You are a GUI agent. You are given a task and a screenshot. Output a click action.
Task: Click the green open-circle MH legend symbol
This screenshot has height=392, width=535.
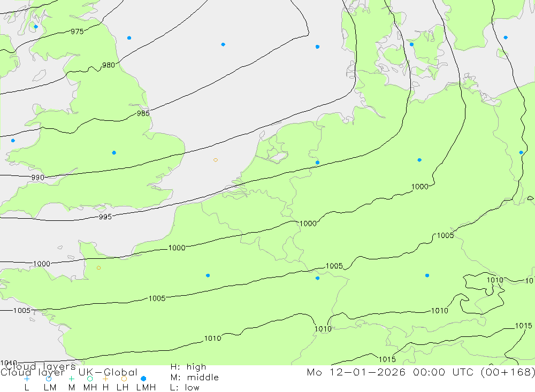coord(90,379)
